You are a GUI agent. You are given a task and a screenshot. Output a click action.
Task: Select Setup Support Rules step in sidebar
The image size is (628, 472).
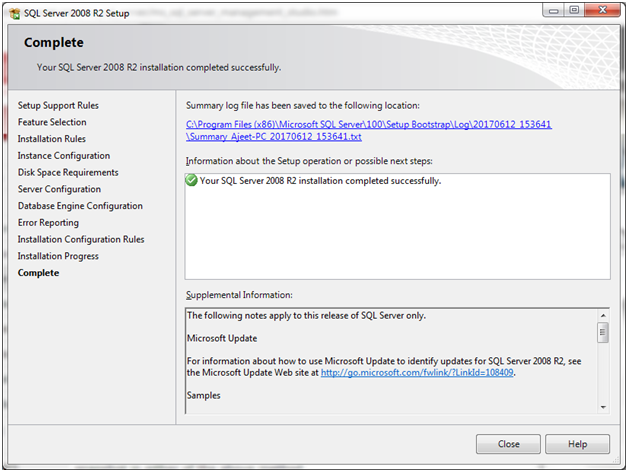[x=58, y=105]
